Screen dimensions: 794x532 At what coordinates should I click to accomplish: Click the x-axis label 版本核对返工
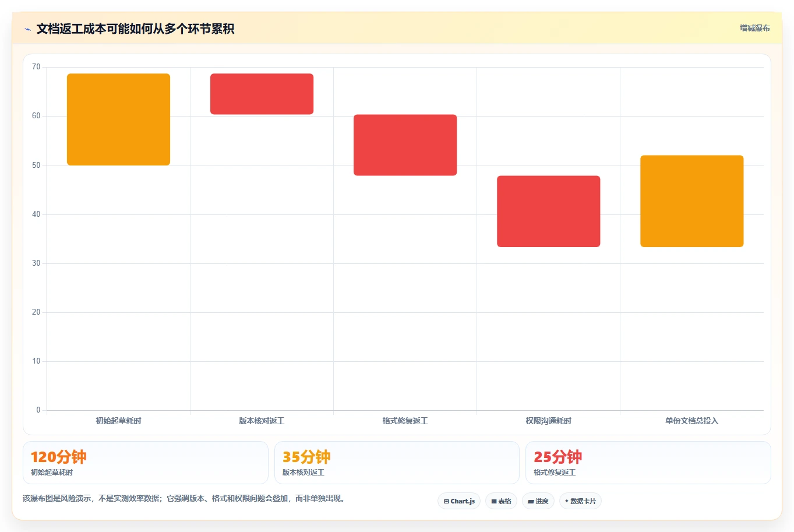[x=262, y=421]
